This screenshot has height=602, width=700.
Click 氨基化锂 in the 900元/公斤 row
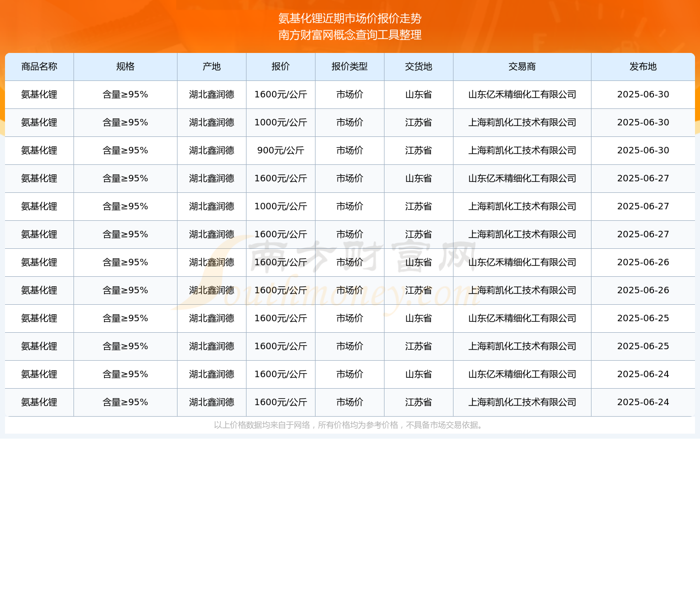coord(39,150)
